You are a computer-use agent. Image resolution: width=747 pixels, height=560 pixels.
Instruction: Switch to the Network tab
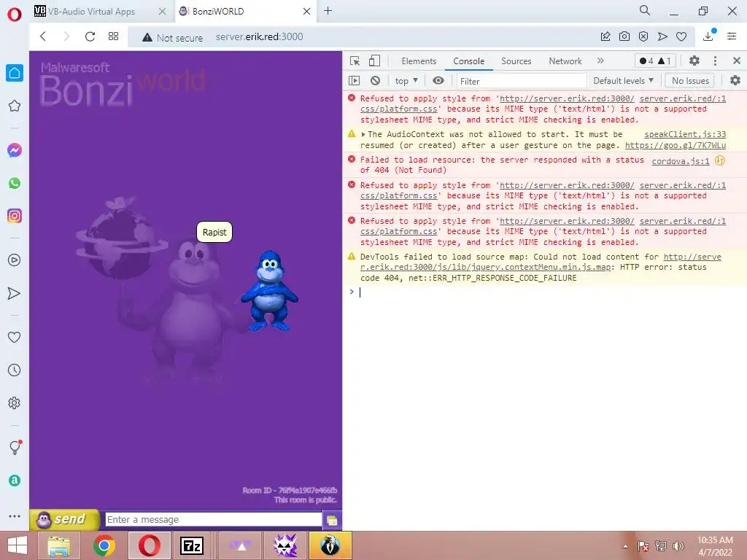[x=565, y=61]
